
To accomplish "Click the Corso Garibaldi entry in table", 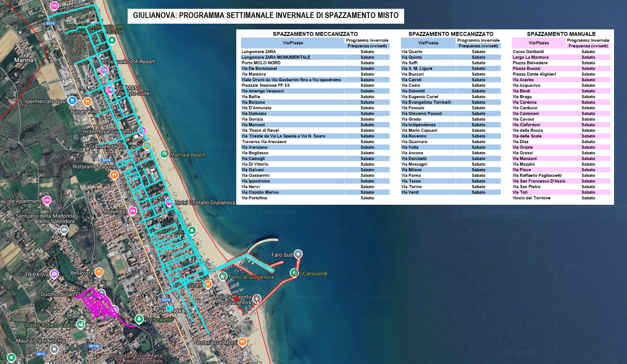I will 528,52.
